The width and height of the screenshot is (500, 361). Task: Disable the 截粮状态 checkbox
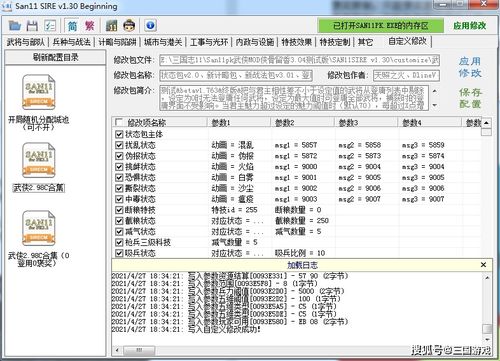[x=119, y=221]
